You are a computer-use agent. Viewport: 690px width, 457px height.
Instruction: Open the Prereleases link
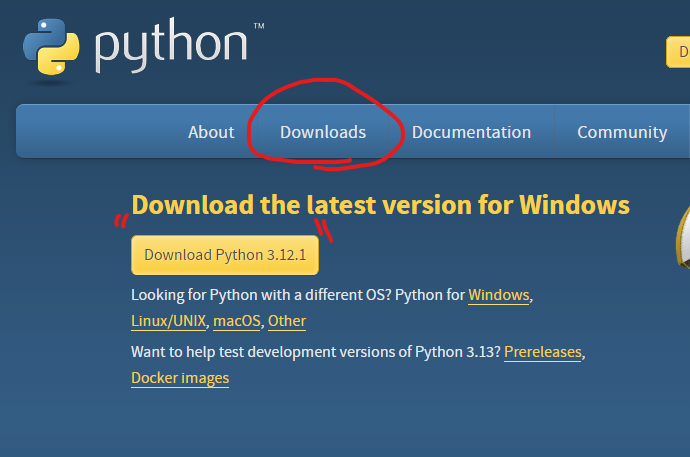(x=543, y=352)
